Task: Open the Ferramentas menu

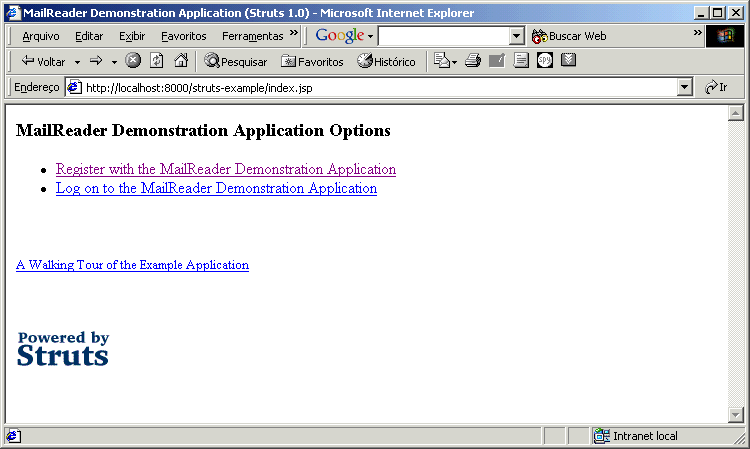Action: pyautogui.click(x=253, y=36)
